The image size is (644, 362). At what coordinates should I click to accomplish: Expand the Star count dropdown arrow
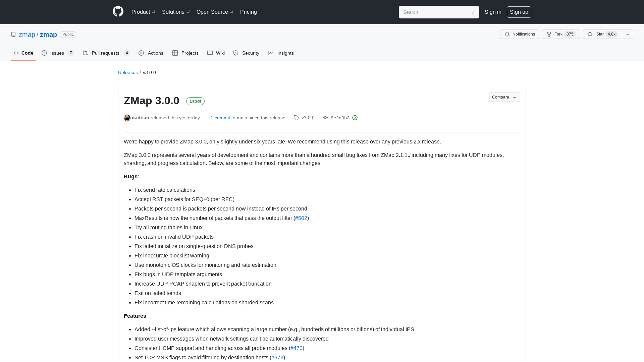click(628, 34)
